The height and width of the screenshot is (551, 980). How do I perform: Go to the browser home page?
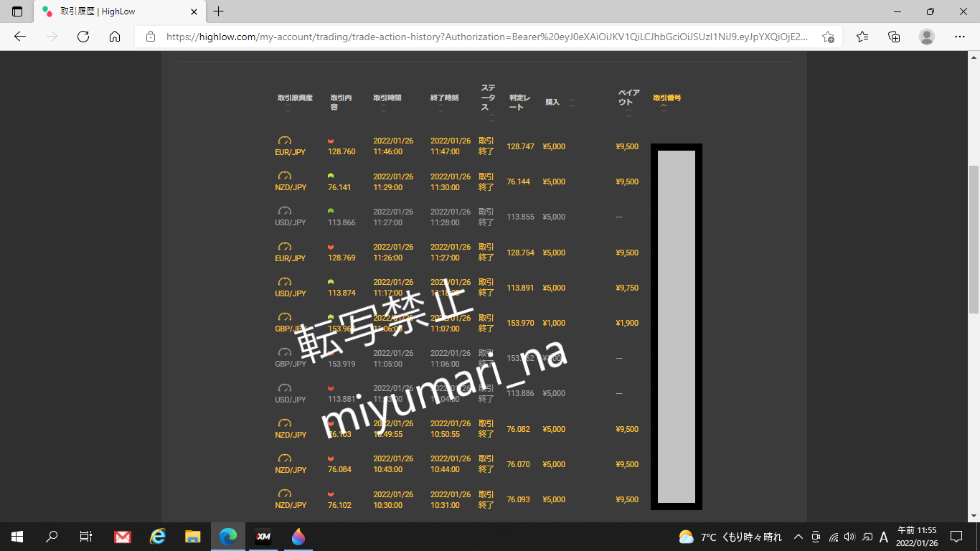pos(115,37)
